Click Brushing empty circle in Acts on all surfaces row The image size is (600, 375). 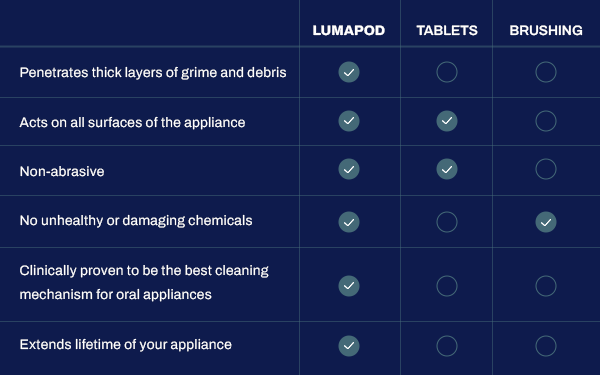(546, 121)
